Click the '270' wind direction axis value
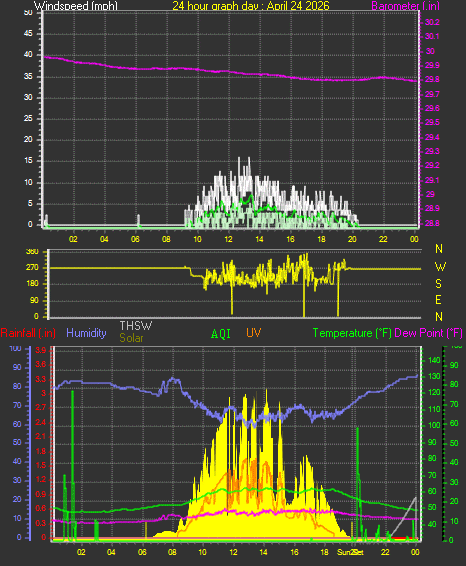The width and height of the screenshot is (466, 566). pos(32,267)
